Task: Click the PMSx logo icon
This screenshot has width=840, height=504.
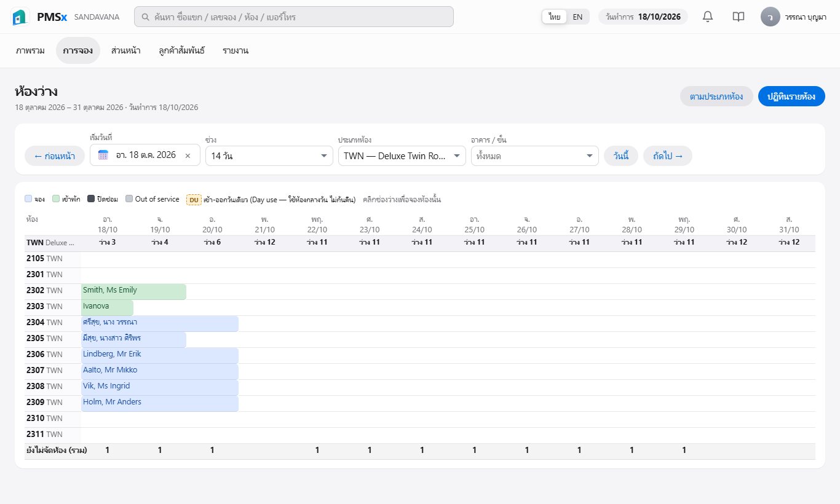Action: click(x=22, y=17)
